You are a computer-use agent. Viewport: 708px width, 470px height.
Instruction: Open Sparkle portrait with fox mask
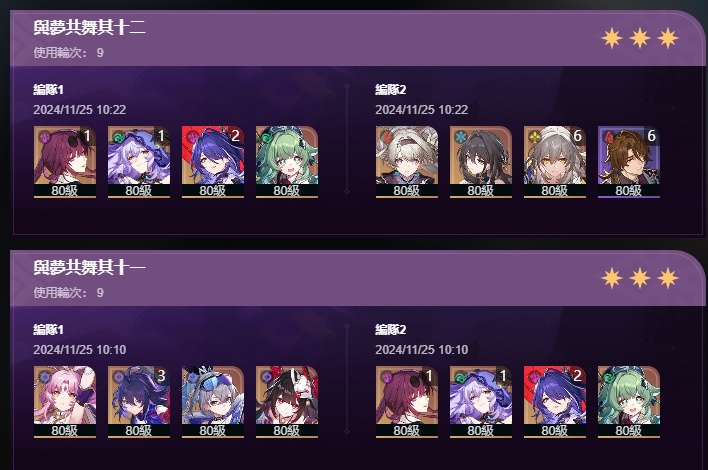[x=287, y=402]
